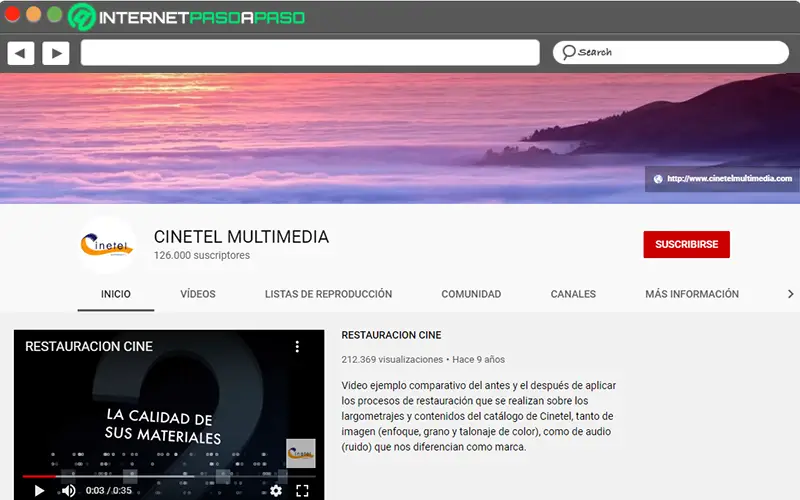Viewport: 800px width, 500px height.
Task: Click the SUSCRIBIRSE button
Action: tap(686, 244)
